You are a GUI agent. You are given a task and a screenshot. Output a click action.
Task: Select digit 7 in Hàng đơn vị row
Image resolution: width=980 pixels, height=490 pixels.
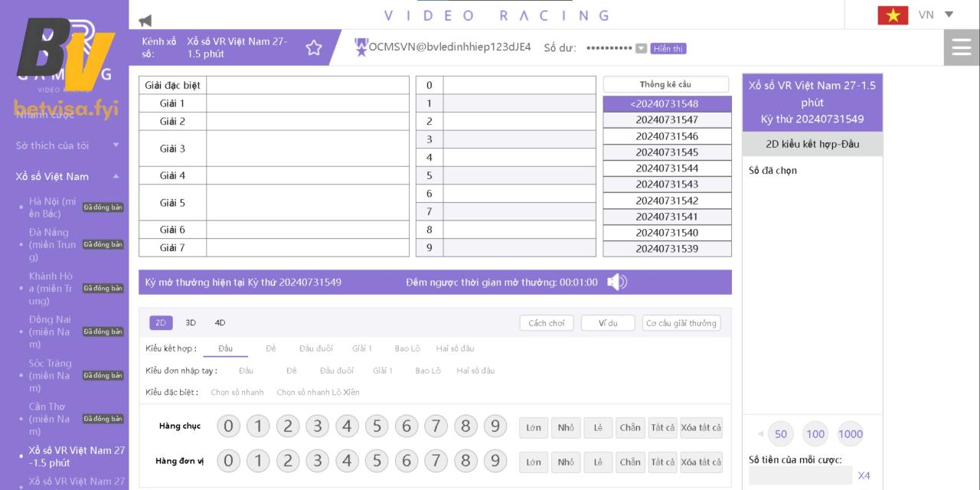(x=436, y=461)
